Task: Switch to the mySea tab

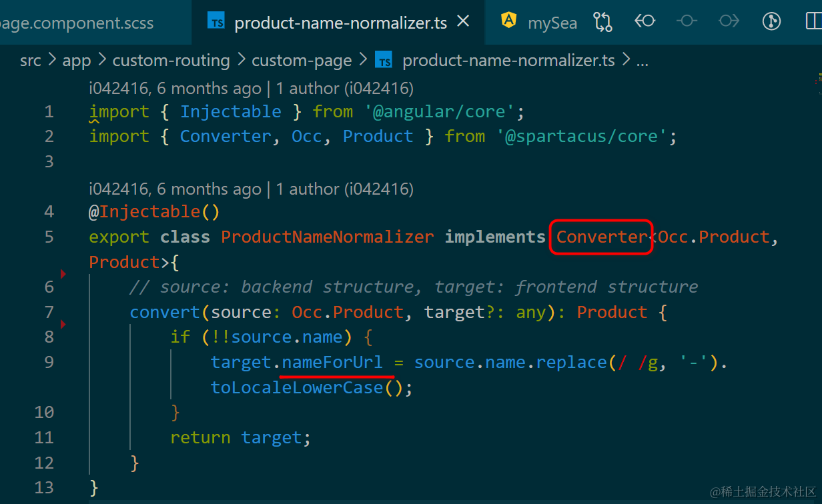Action: [x=552, y=23]
